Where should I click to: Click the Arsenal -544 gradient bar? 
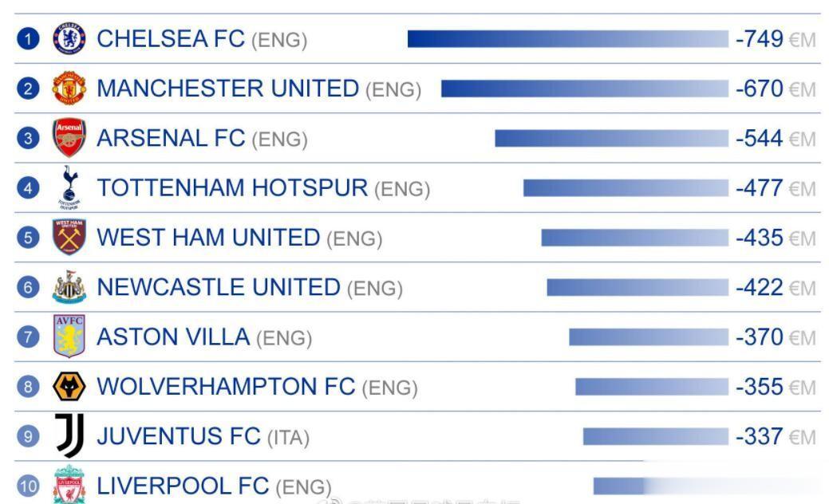pyautogui.click(x=612, y=139)
